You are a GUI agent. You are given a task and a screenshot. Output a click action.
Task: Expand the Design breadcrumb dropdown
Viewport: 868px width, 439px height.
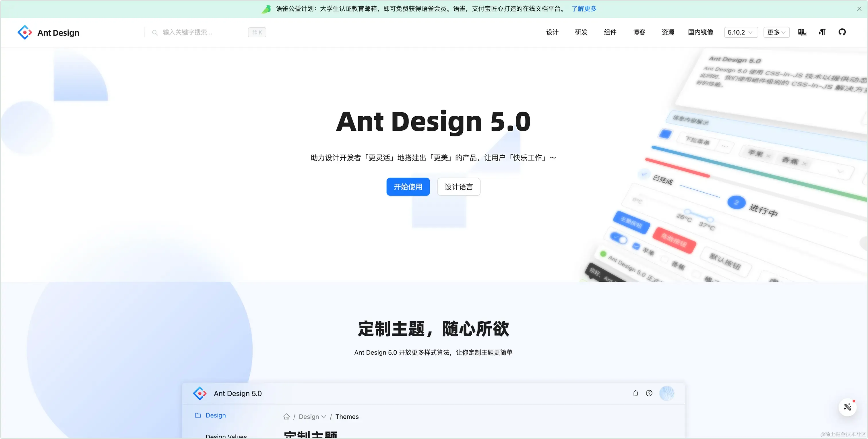[312, 417]
